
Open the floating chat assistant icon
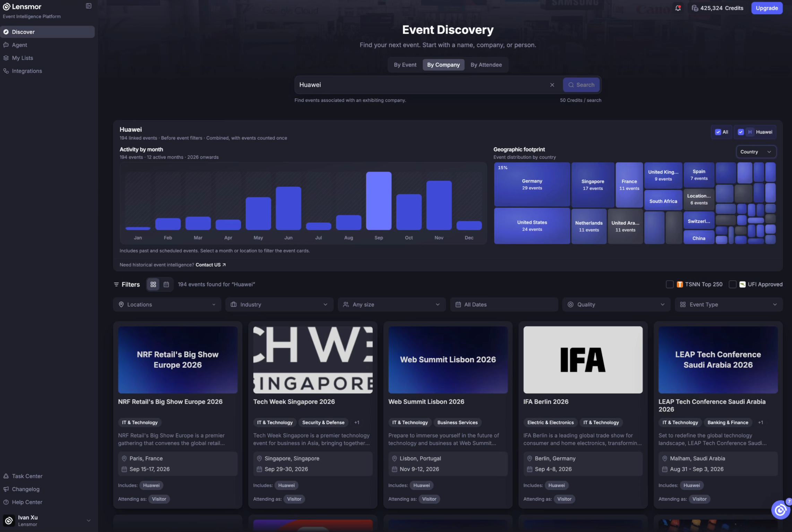[780, 510]
